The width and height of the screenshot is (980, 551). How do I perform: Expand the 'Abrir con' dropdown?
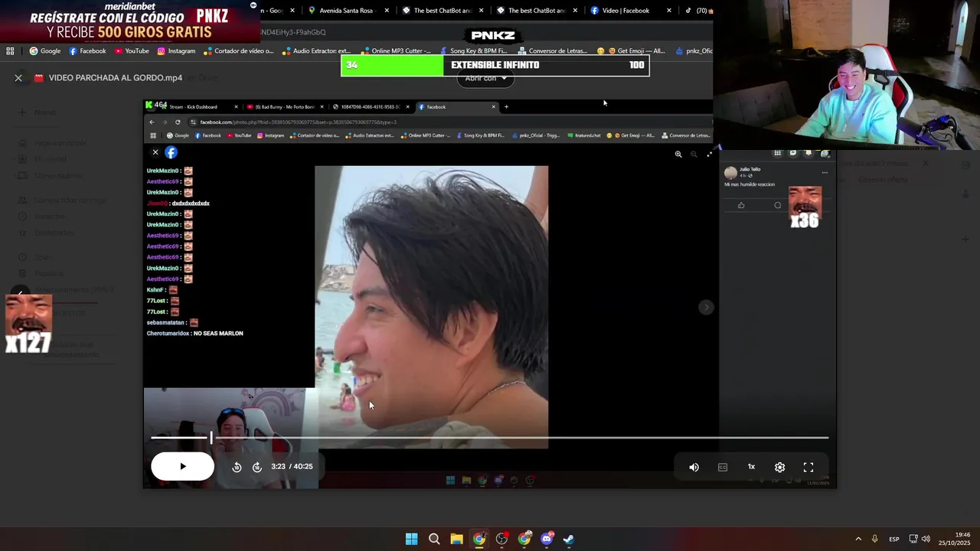[486, 78]
